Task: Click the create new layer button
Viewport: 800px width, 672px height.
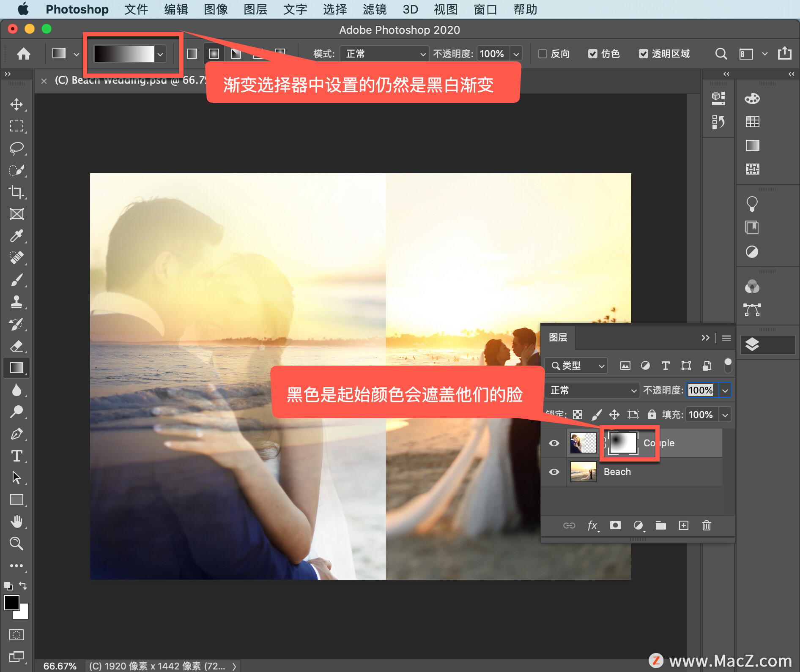Action: pos(684,525)
